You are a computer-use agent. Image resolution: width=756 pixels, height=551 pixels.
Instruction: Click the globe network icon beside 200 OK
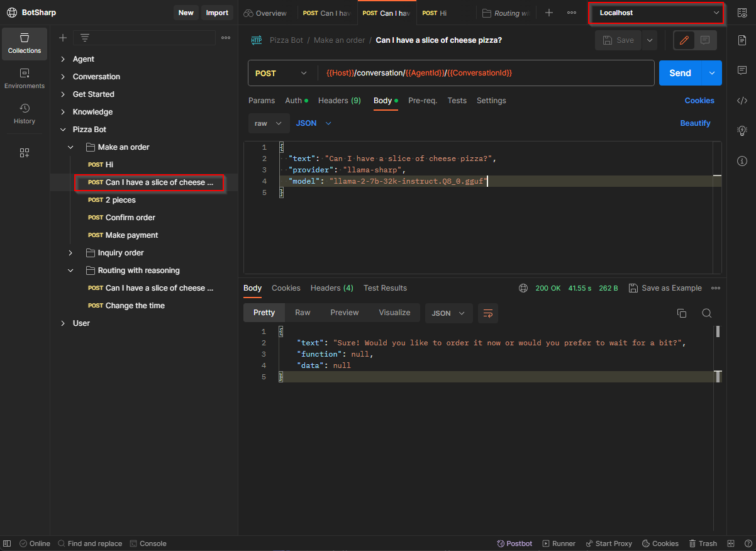coord(523,288)
